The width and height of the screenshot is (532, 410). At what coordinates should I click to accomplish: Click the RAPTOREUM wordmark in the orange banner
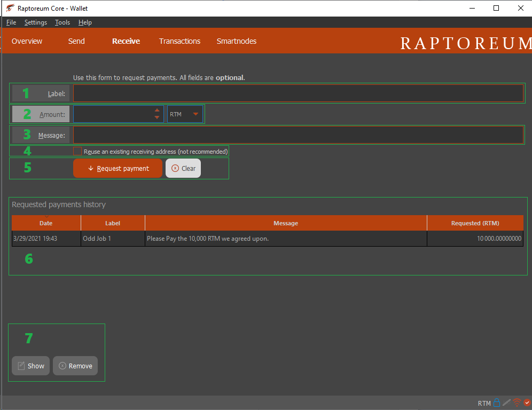click(x=465, y=43)
